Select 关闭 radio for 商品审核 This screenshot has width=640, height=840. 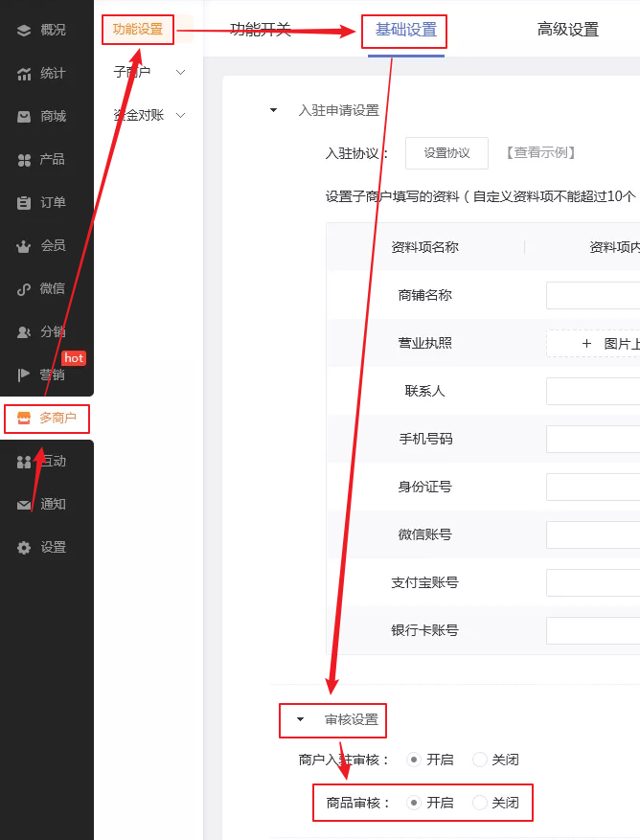point(480,803)
